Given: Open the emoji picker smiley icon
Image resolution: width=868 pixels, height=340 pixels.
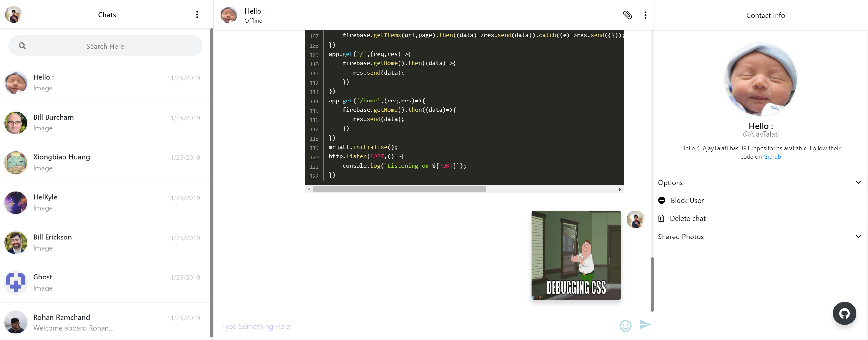Looking at the screenshot, I should (625, 326).
